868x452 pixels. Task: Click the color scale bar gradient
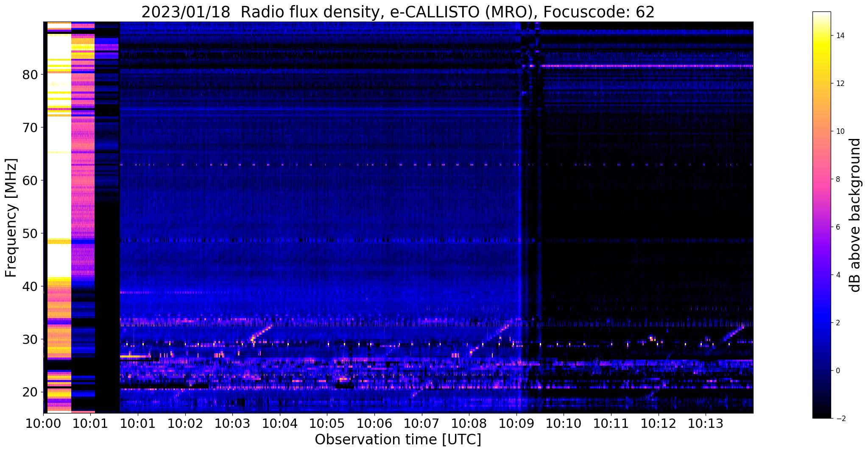click(x=821, y=215)
